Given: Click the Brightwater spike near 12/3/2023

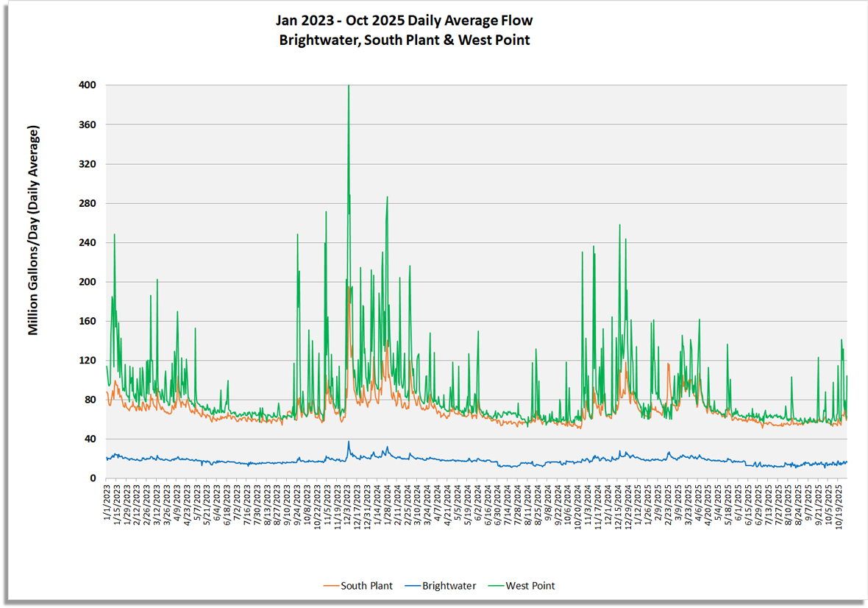Looking at the screenshot, I should (x=348, y=442).
